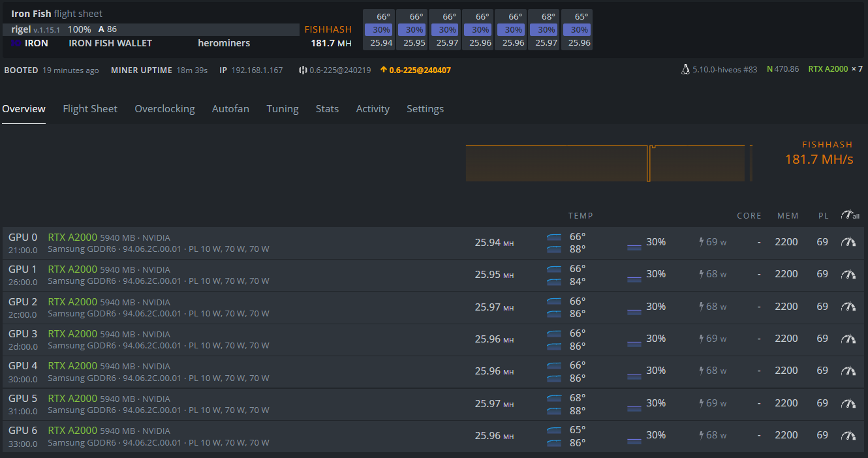Click the overclock speedometer in GPU 2 row
The image size is (868, 458).
pos(848,307)
